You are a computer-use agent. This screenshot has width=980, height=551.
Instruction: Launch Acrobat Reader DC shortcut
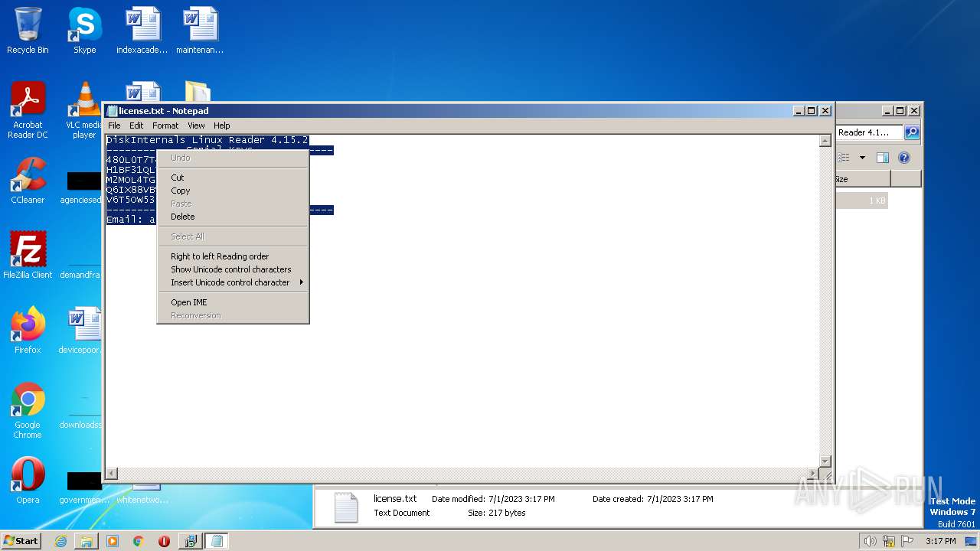point(28,110)
